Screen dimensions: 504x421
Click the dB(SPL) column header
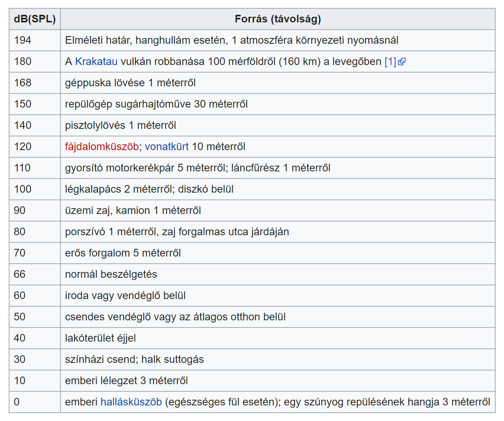[x=35, y=19]
